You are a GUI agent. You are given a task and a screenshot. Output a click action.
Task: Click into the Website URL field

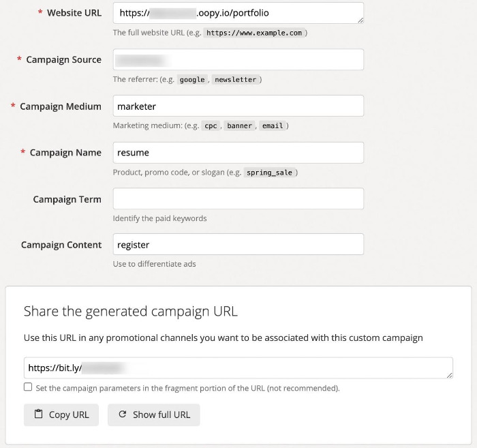click(238, 13)
